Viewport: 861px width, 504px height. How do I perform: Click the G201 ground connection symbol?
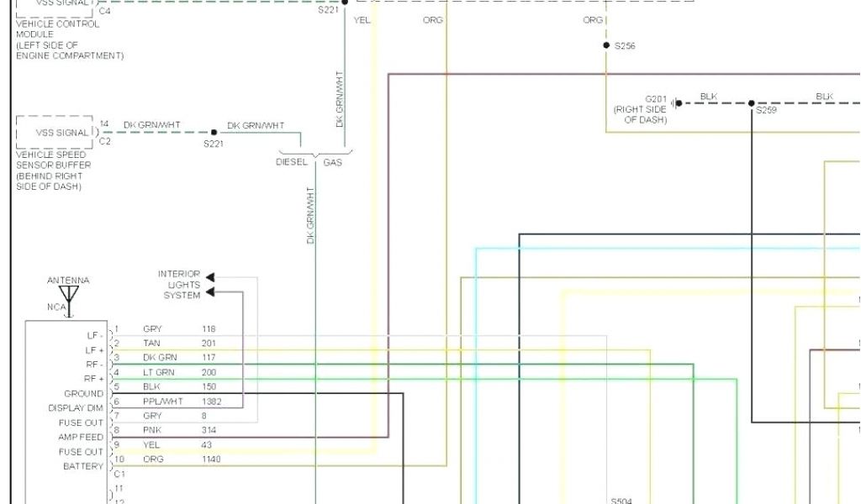pyautogui.click(x=678, y=103)
